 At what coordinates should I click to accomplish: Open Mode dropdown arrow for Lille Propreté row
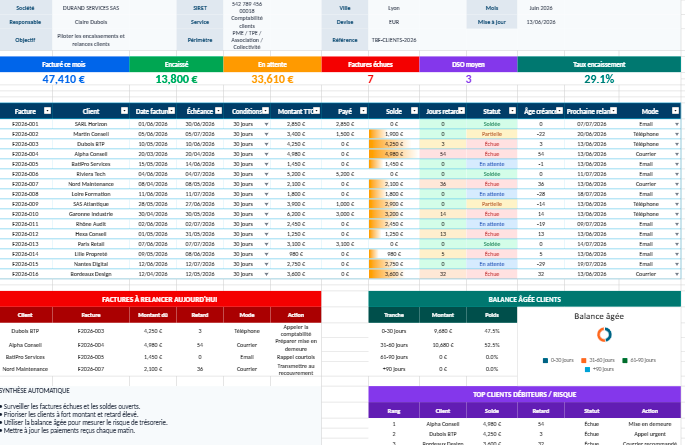tap(677, 254)
